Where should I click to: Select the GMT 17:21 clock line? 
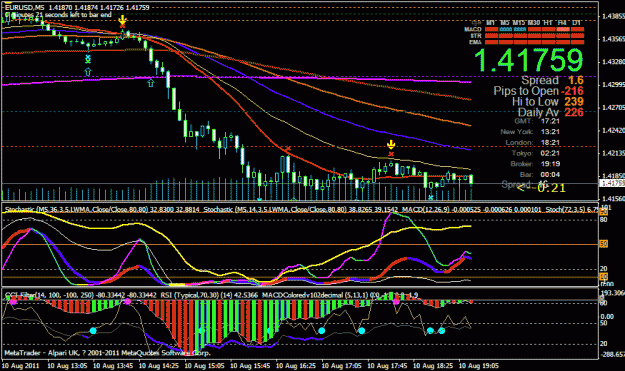537,121
